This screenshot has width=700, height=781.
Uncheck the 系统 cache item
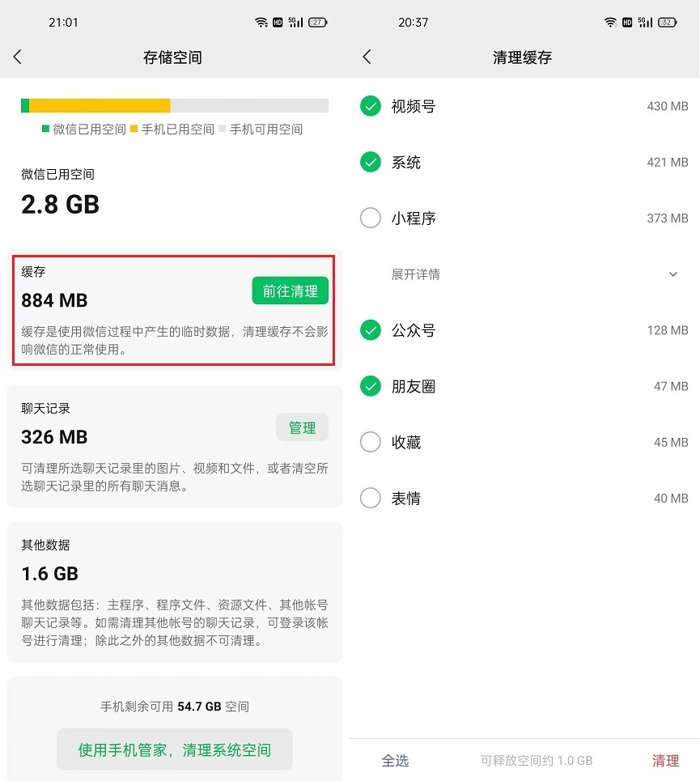[371, 162]
